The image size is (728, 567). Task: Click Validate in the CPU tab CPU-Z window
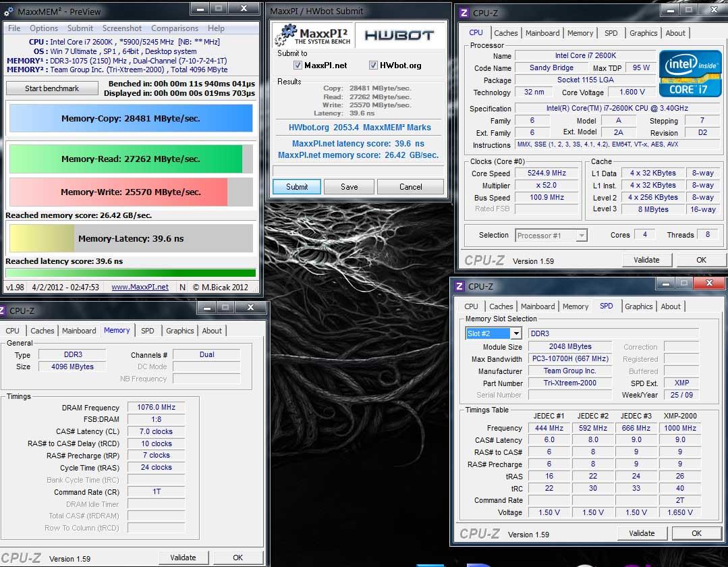coord(646,260)
